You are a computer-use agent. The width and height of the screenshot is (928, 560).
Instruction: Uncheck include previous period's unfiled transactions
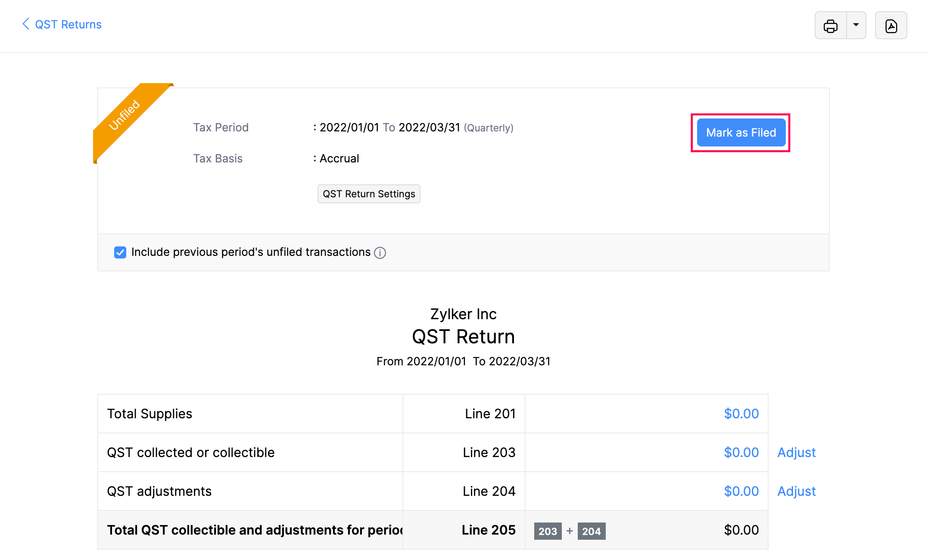tap(120, 252)
